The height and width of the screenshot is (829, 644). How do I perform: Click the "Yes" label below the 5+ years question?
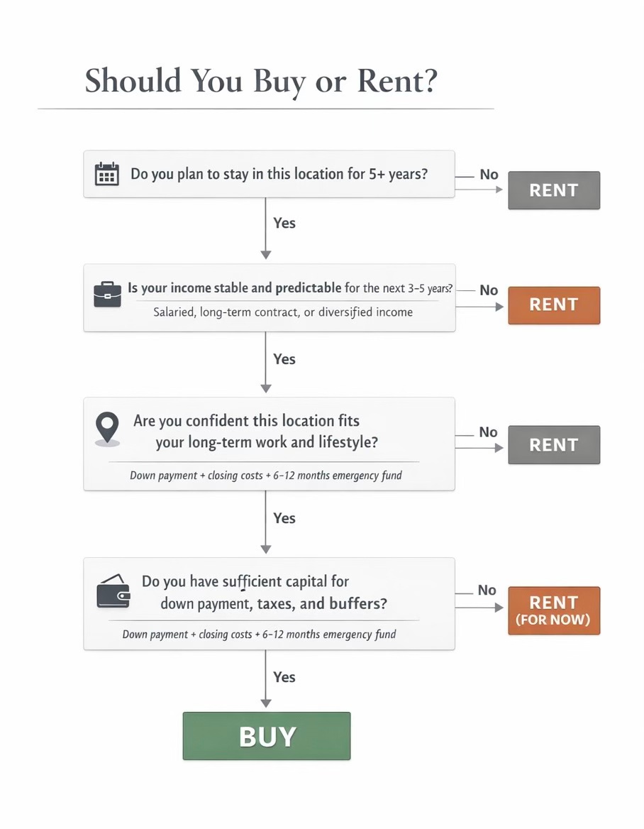click(284, 223)
